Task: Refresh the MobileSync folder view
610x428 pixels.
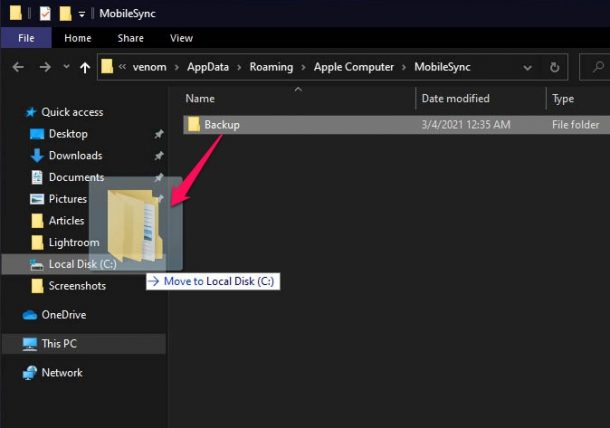Action: (554, 67)
